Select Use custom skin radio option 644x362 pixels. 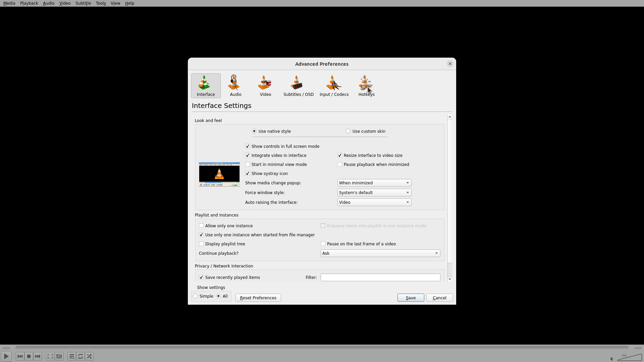(x=348, y=131)
